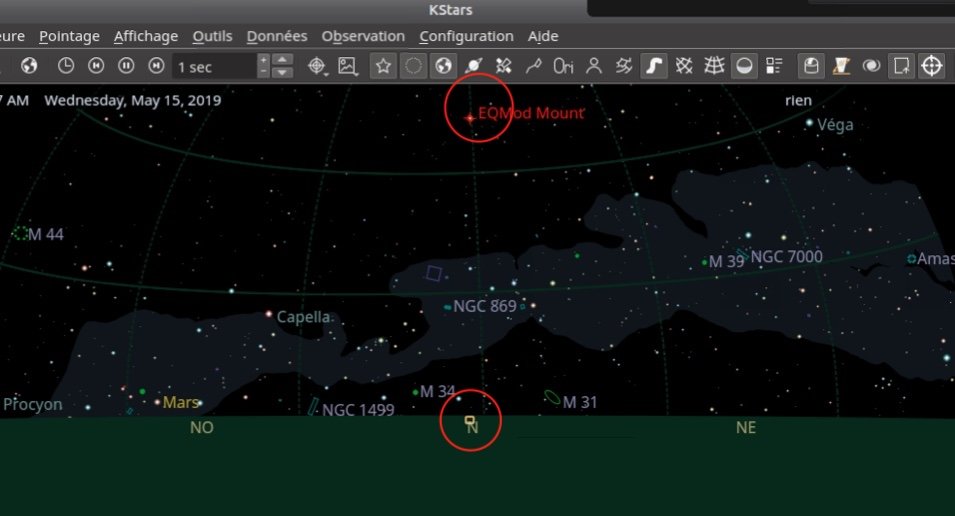955x516 pixels.
Task: Toggle constellation names 'Ori' icon
Action: point(563,66)
